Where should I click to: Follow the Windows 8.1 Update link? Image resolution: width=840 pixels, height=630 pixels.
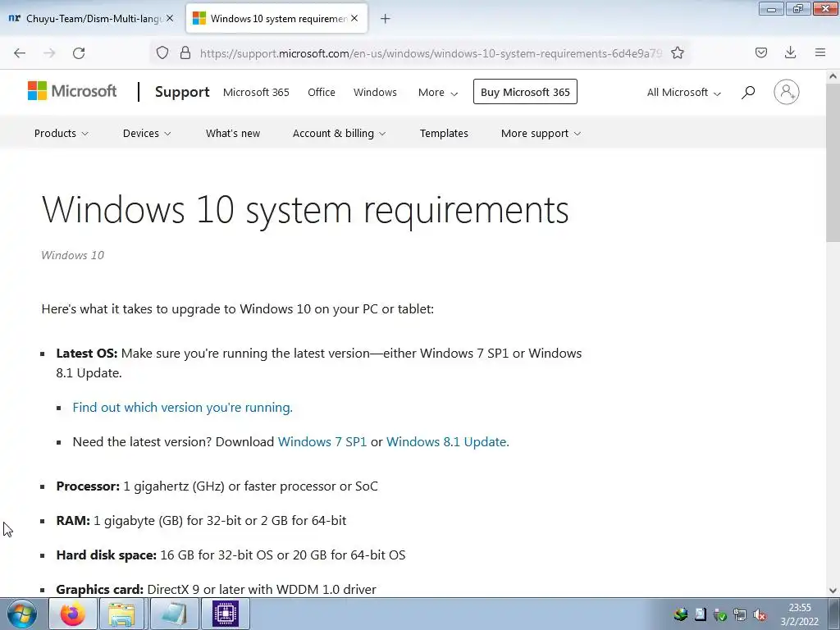tap(448, 442)
